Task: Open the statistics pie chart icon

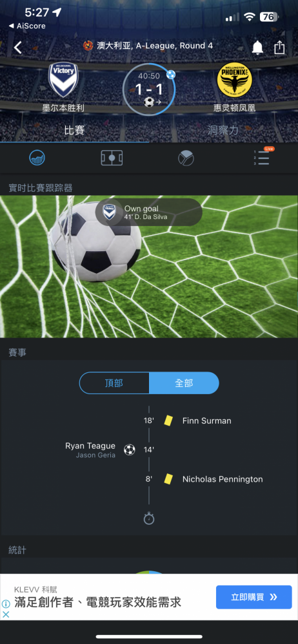Action: point(186,158)
